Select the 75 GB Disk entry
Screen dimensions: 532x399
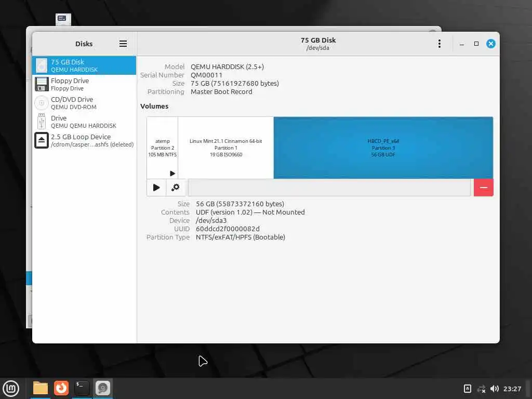(84, 65)
